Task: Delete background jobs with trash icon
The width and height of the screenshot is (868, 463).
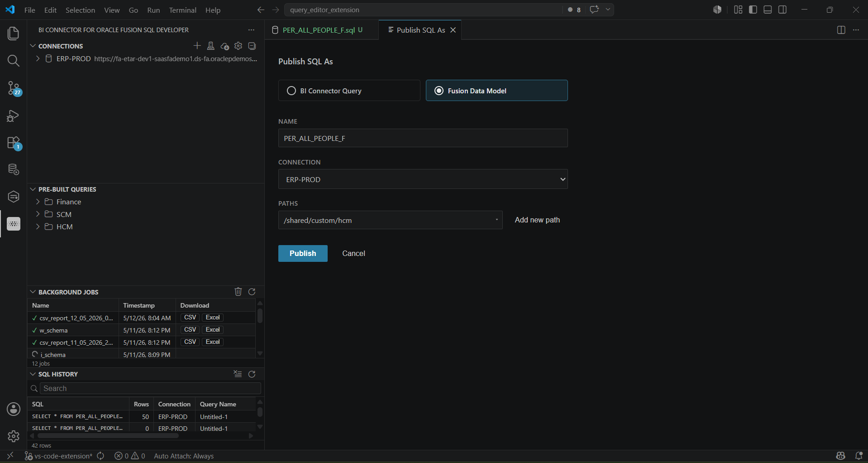Action: tap(238, 292)
